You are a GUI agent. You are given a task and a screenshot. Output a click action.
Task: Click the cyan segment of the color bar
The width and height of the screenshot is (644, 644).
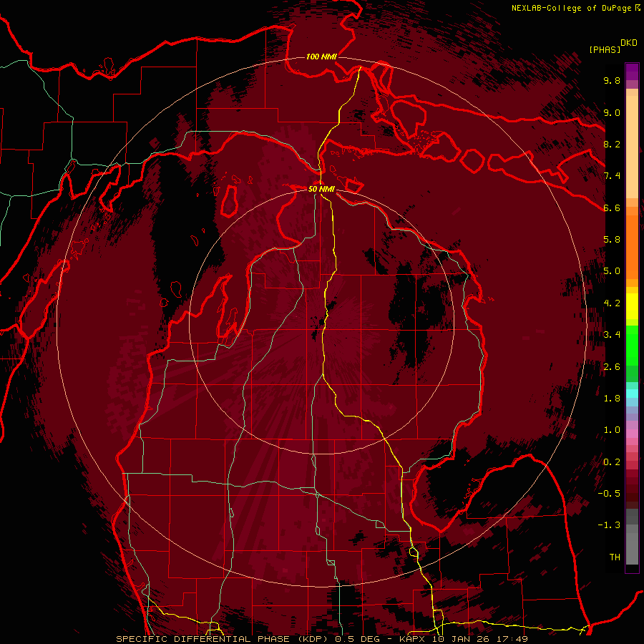tap(632, 394)
